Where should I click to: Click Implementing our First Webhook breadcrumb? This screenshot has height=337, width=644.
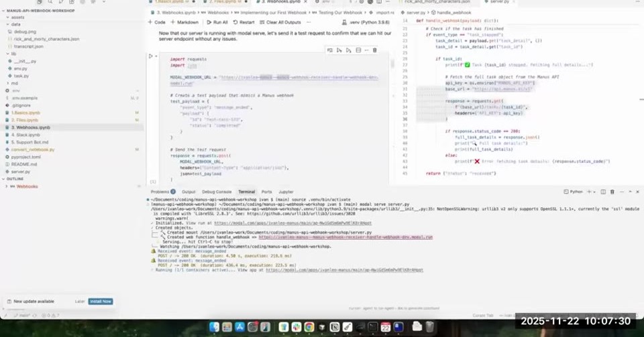click(274, 13)
